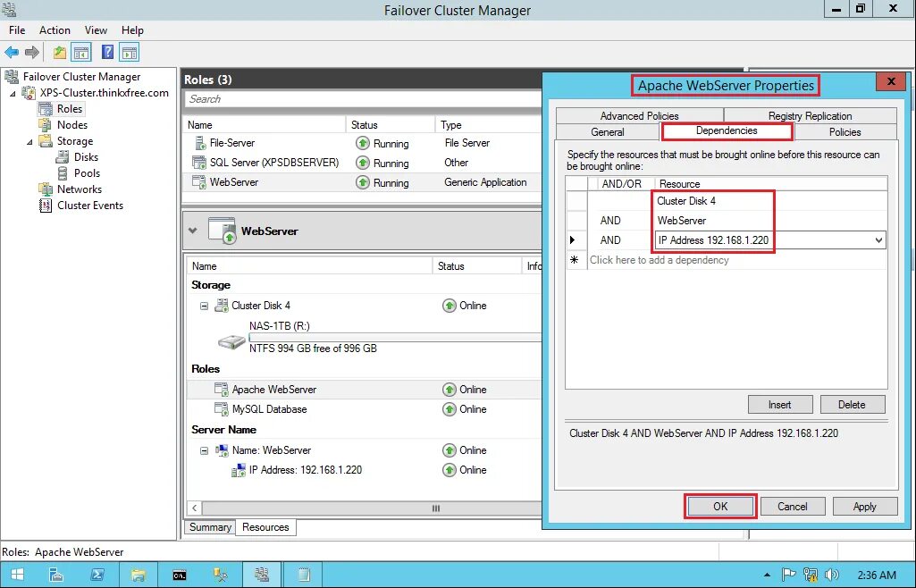Open the File menu
This screenshot has width=916, height=588.
click(17, 30)
